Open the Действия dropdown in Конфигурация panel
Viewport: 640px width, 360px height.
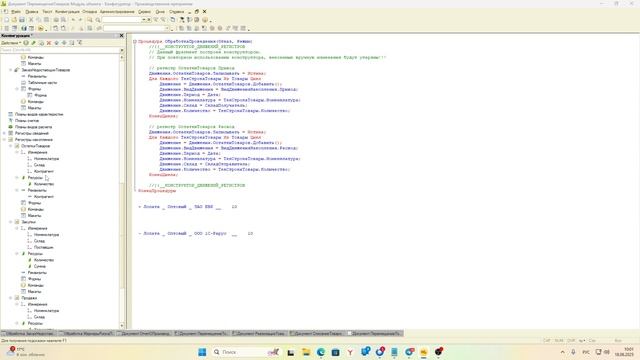point(11,42)
